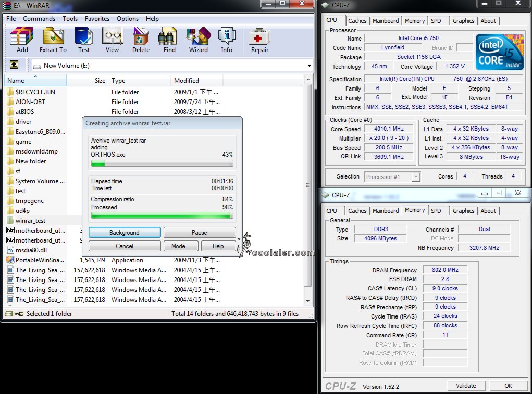Click the Processed total progress bar
The height and width of the screenshot is (394, 532).
(162, 215)
